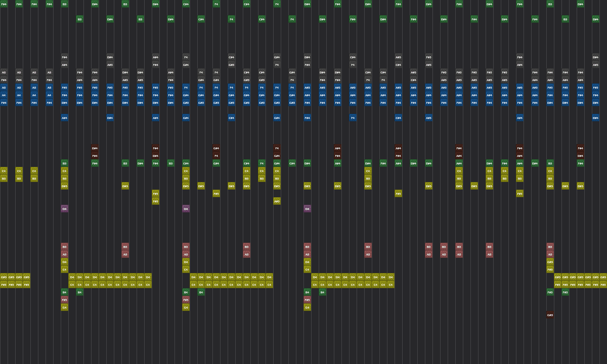Select the leftmost pink B3 note
The width and height of the screenshot is (607, 364).
click(64, 246)
